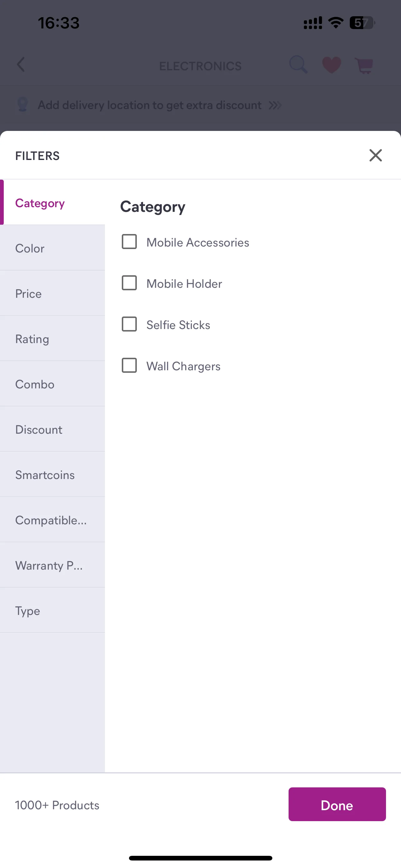Check the Mobile Accessories checkbox
Image resolution: width=401 pixels, height=868 pixels.
(129, 242)
